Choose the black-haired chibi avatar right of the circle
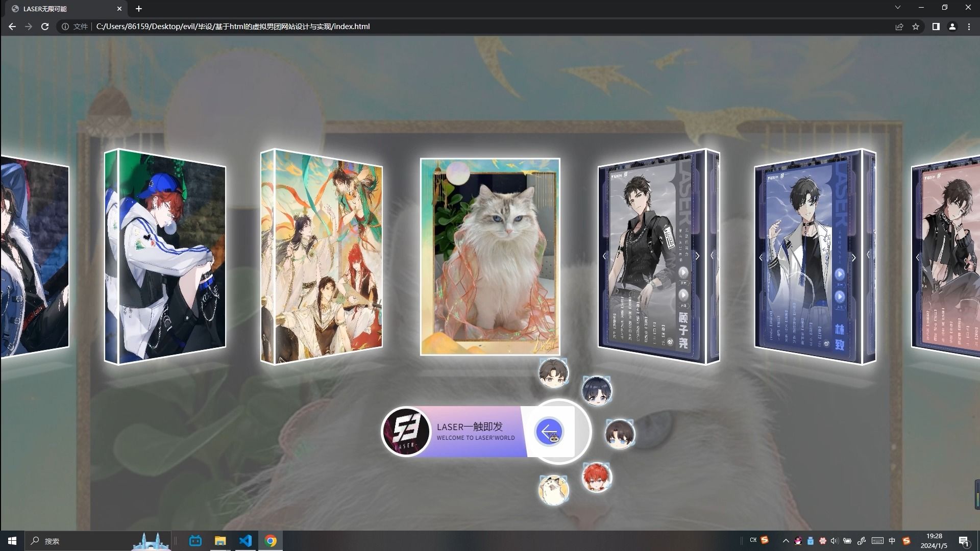980x551 pixels. pyautogui.click(x=620, y=434)
